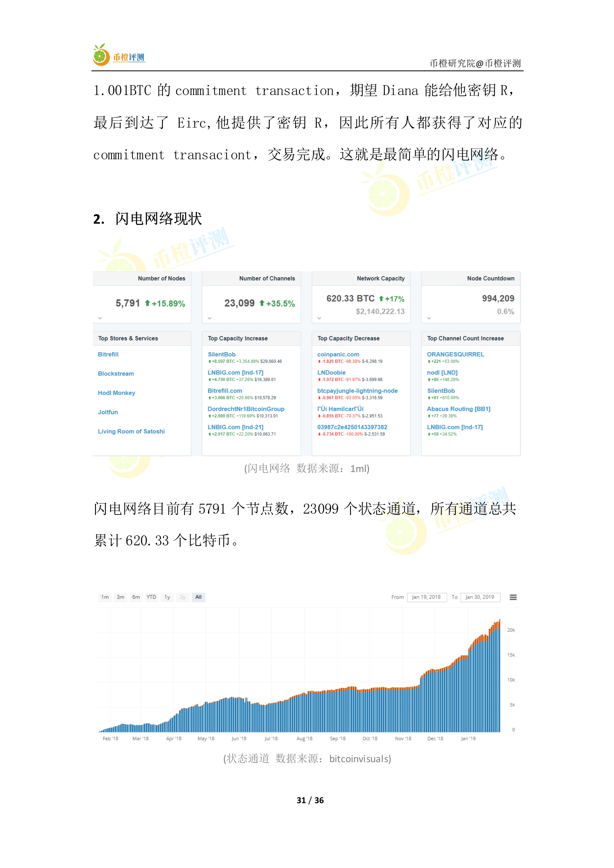Click the +15.89% nodes change indicator
This screenshot has height=868, width=614.
coord(165,304)
